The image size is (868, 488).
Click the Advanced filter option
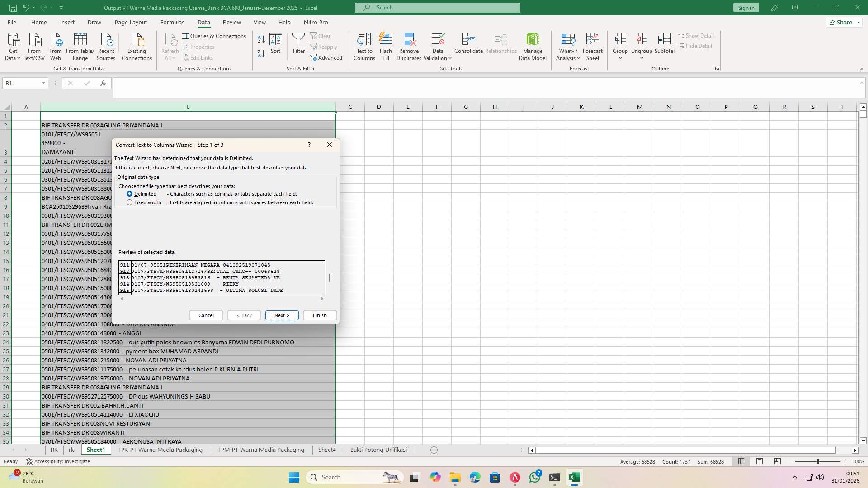click(x=326, y=57)
